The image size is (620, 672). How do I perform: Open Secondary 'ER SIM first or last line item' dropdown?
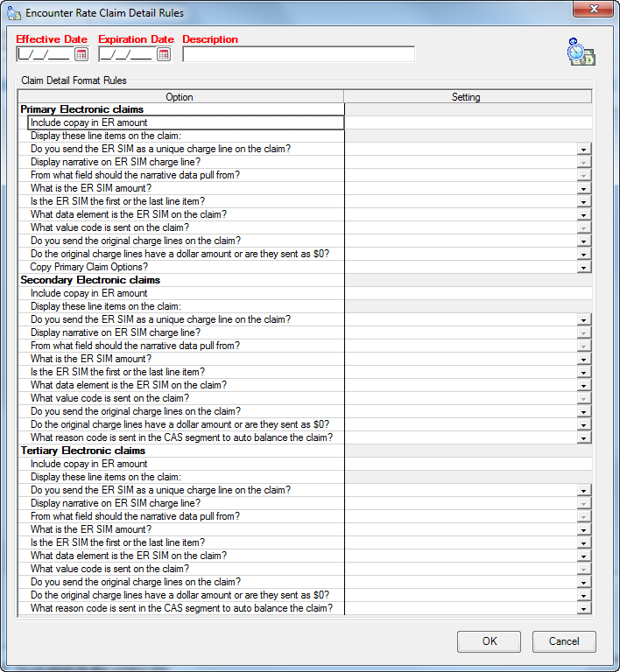pos(583,372)
